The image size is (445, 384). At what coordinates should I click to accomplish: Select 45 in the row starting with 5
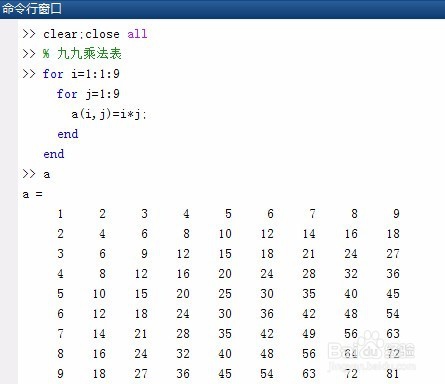tap(393, 294)
